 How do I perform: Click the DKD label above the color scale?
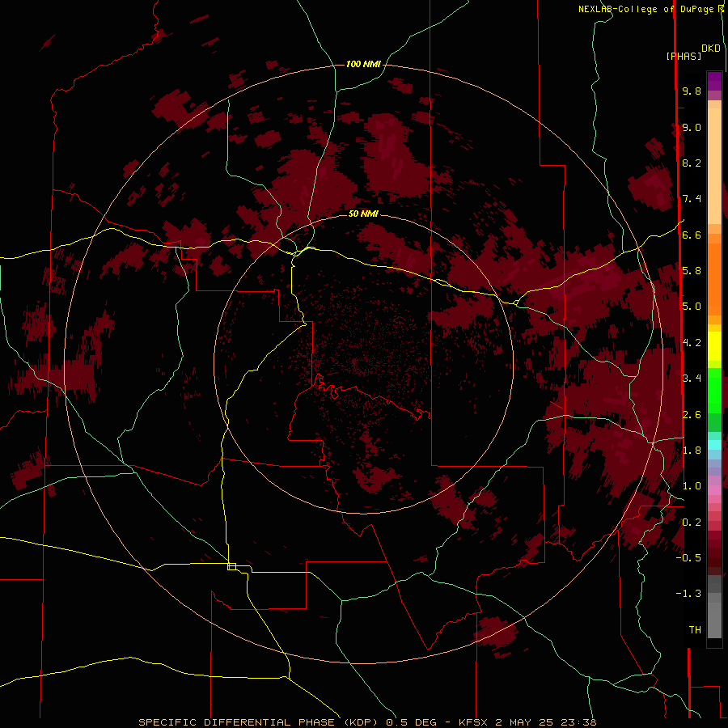coord(711,49)
